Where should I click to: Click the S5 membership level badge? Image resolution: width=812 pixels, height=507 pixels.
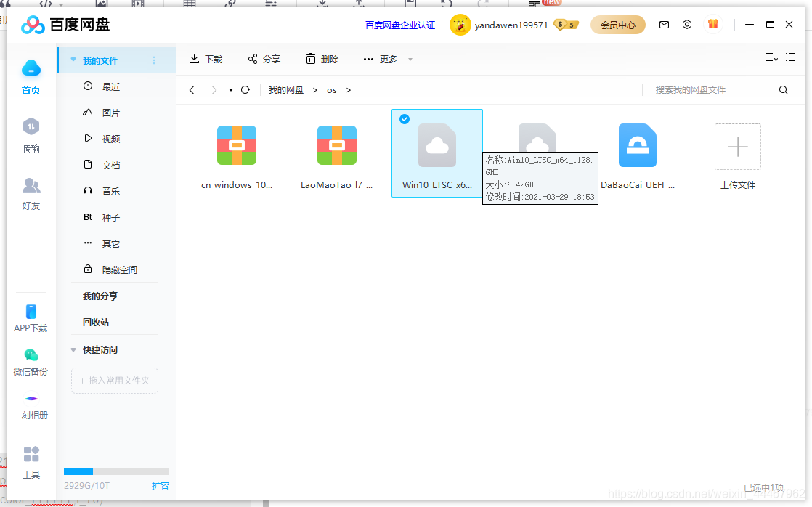[x=566, y=25]
